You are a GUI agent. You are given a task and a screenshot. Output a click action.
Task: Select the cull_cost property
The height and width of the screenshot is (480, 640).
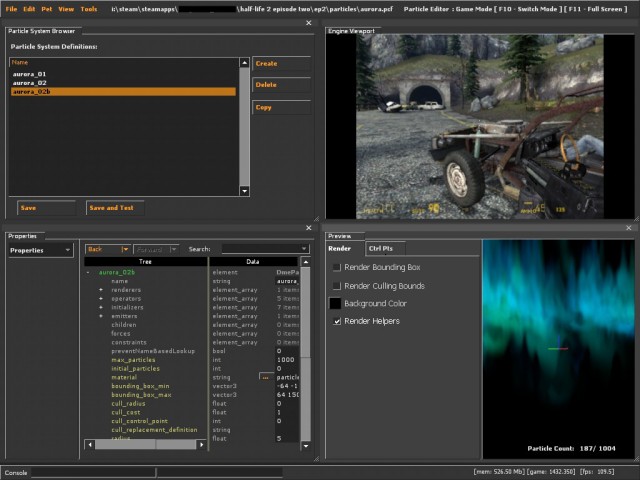[126, 412]
